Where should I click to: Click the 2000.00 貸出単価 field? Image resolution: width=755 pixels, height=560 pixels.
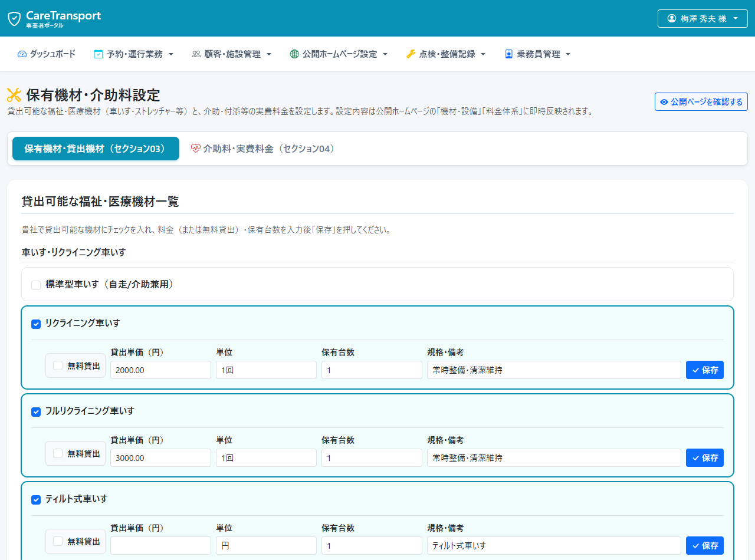point(160,370)
